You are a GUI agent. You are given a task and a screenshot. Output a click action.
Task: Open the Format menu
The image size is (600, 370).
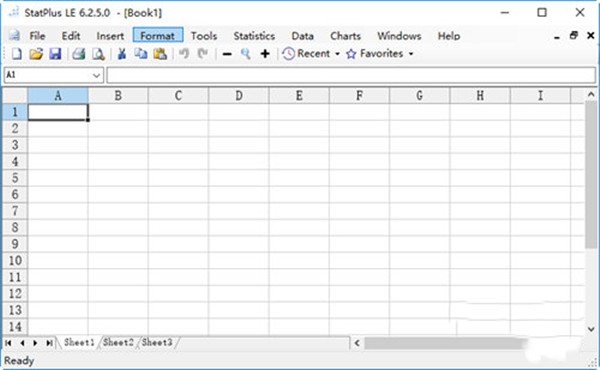point(158,36)
